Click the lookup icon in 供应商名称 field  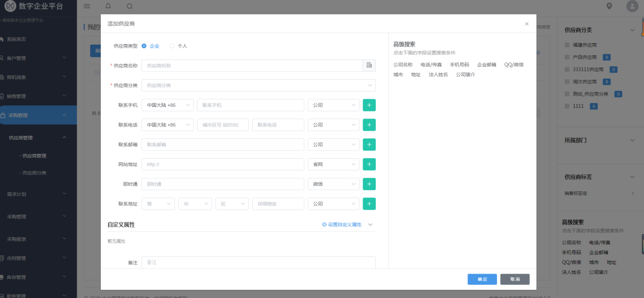369,66
